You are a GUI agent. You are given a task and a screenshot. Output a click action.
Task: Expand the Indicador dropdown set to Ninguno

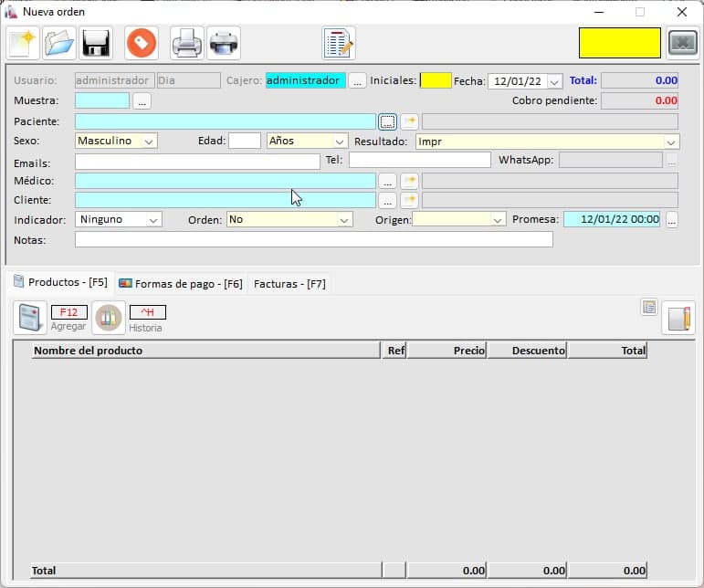pyautogui.click(x=153, y=220)
